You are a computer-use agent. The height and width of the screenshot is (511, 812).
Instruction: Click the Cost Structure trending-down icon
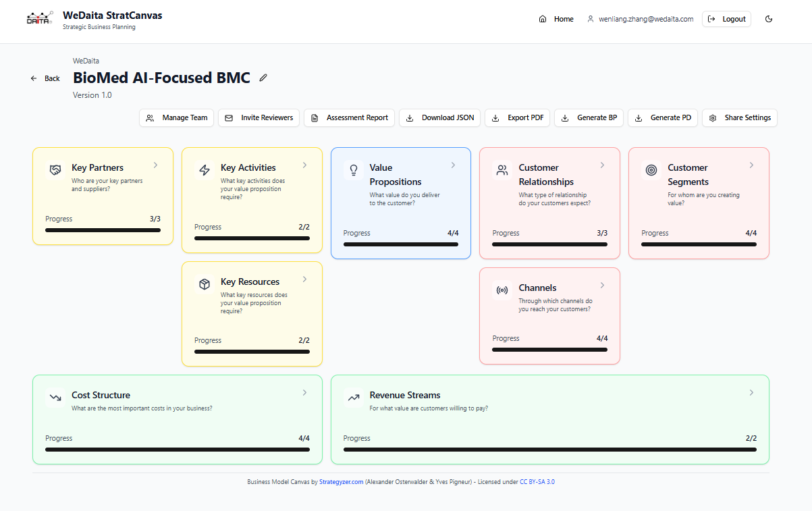(x=55, y=398)
